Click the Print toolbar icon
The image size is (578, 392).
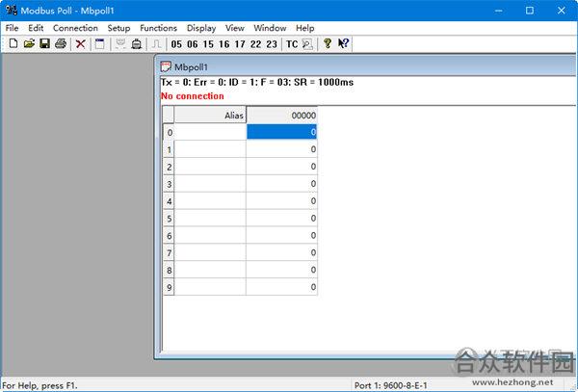[x=61, y=44]
